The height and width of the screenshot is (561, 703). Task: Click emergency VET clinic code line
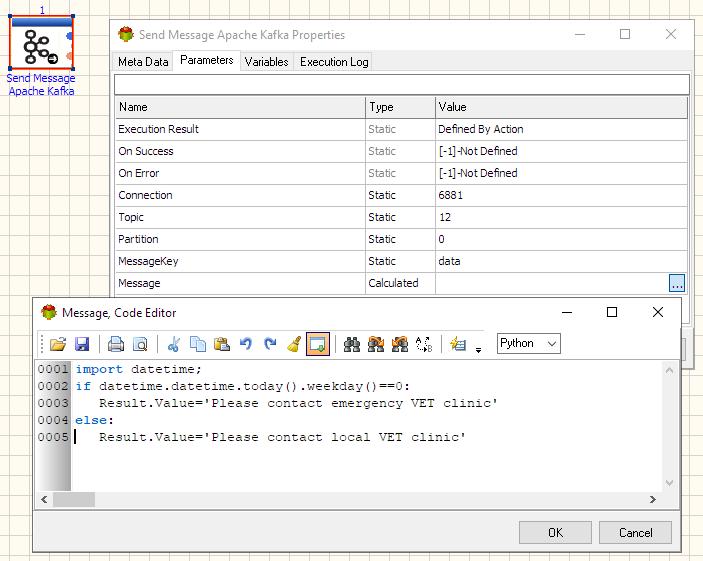point(298,403)
